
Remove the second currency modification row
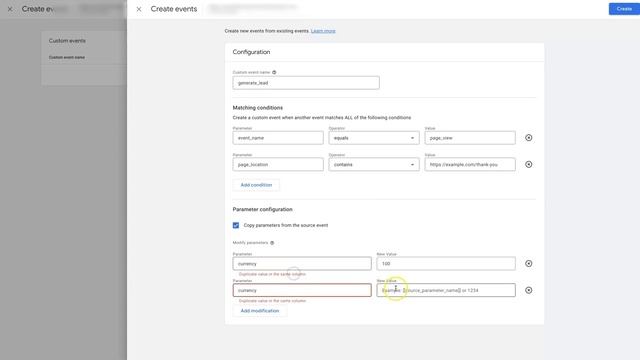pyautogui.click(x=529, y=290)
